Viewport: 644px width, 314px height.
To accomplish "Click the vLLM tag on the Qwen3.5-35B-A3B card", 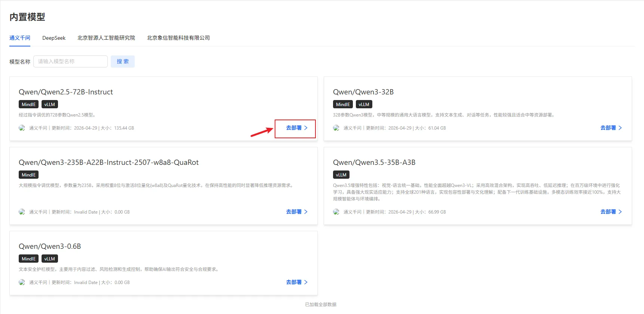I will 341,175.
